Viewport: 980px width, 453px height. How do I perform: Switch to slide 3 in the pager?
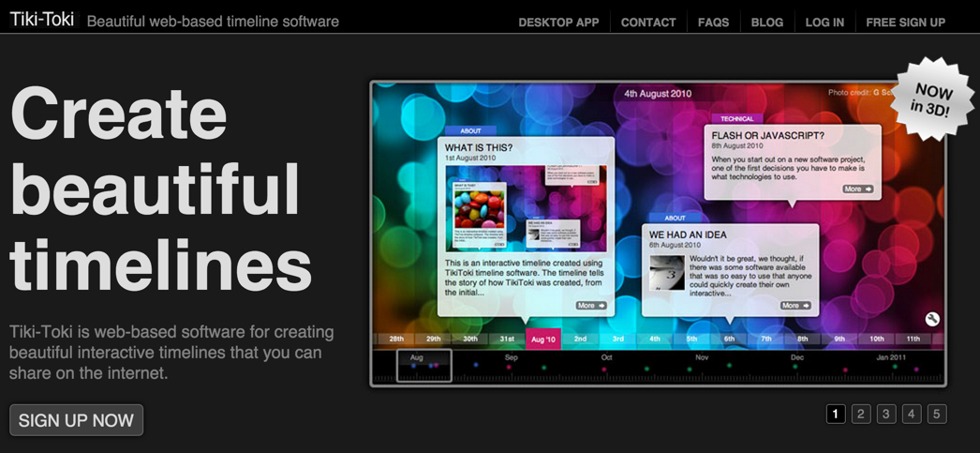pyautogui.click(x=886, y=414)
